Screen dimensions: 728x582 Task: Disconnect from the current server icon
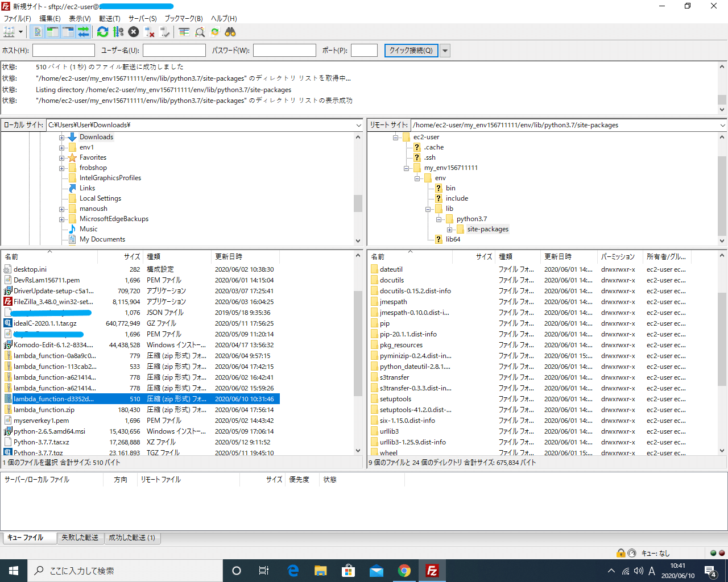tap(149, 32)
